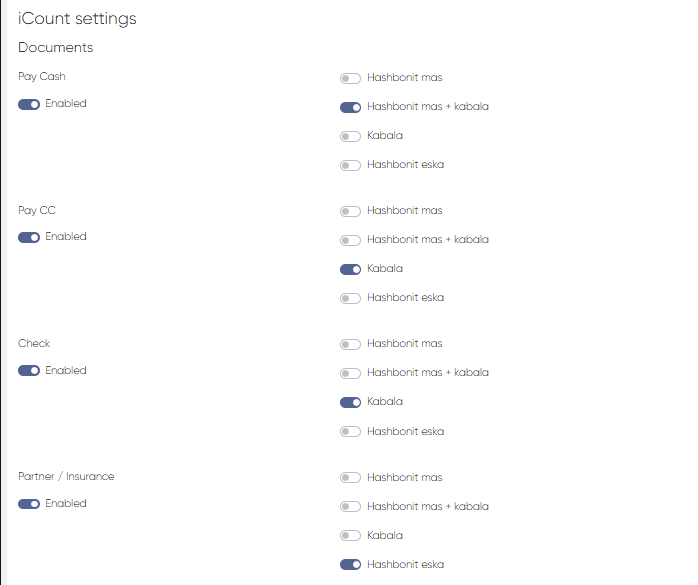The width and height of the screenshot is (698, 585).
Task: Enable Kabala for Pay Cash
Action: point(350,136)
